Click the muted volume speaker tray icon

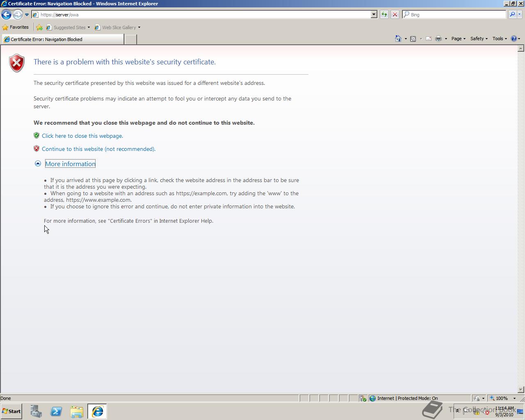coord(486,412)
